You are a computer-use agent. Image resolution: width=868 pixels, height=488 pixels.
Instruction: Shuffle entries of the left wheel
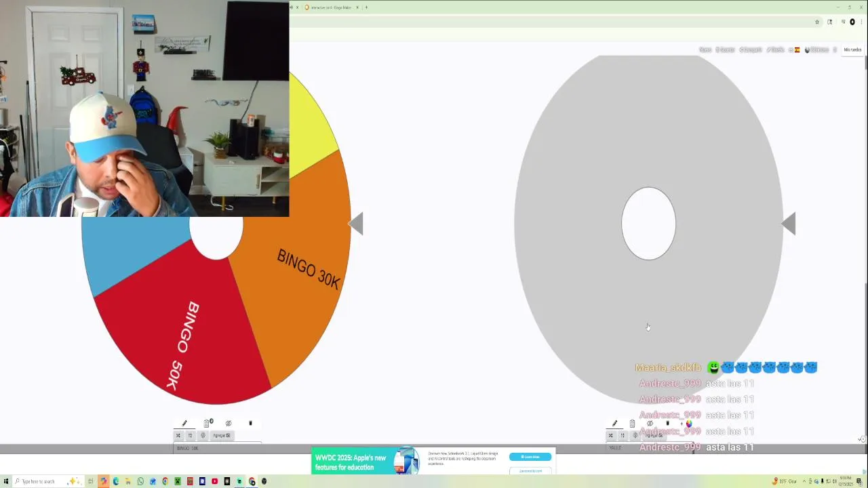(178, 436)
